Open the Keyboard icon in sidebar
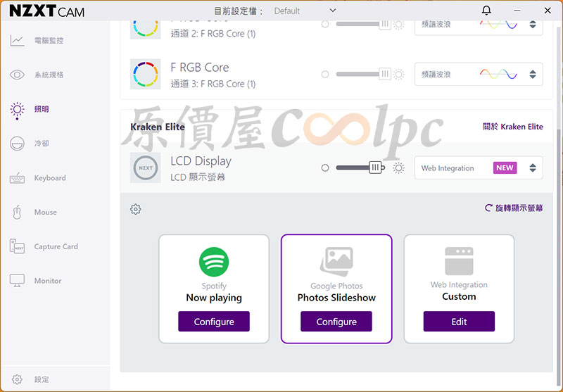This screenshot has width=563, height=392. tap(17, 178)
